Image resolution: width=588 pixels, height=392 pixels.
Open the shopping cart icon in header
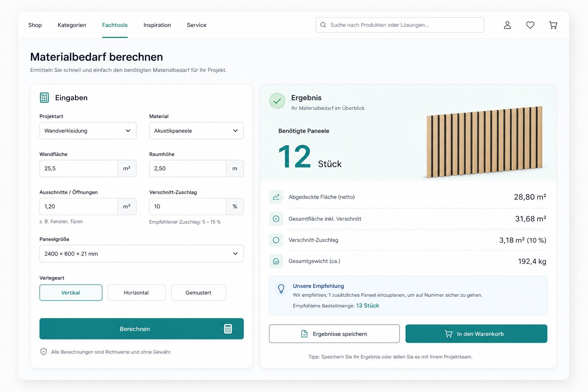point(553,25)
